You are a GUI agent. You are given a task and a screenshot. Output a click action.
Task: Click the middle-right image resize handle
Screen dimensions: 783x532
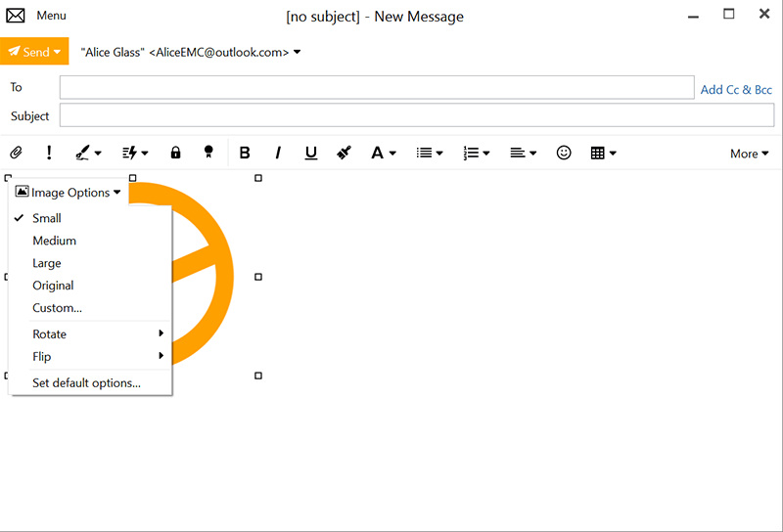pos(258,277)
